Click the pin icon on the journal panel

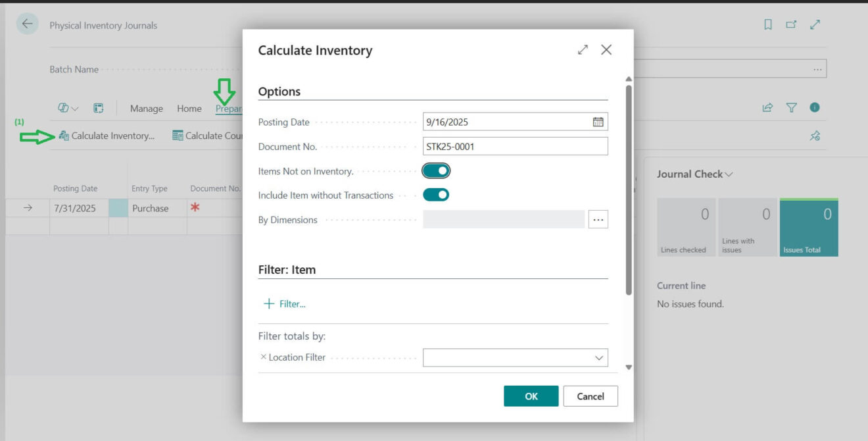815,136
